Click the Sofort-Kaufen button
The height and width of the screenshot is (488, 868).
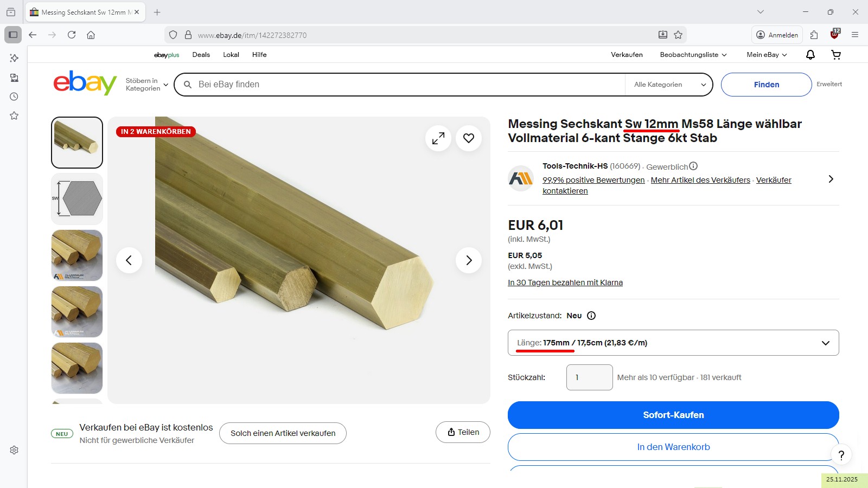coord(673,415)
